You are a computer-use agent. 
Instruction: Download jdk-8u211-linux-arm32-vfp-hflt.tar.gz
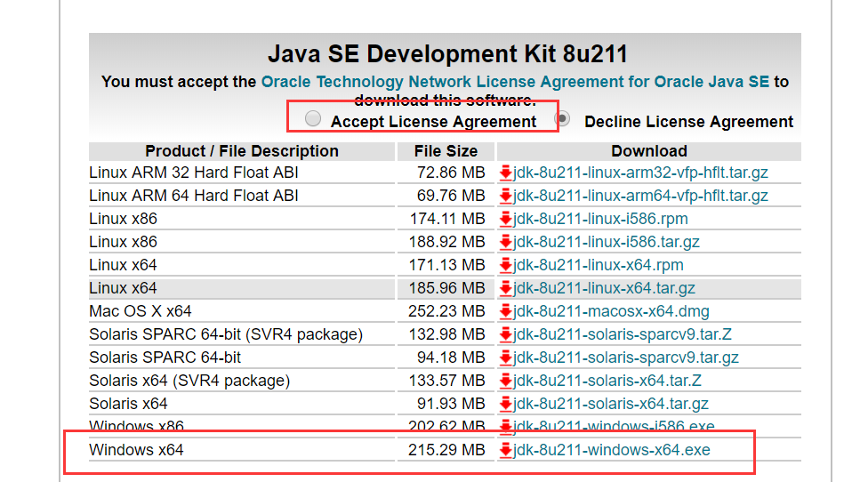640,173
